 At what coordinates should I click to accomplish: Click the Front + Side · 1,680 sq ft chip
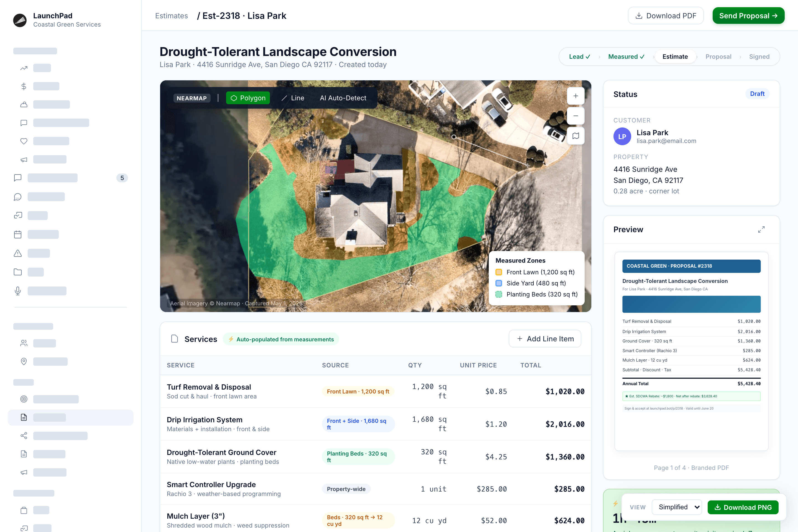click(358, 424)
